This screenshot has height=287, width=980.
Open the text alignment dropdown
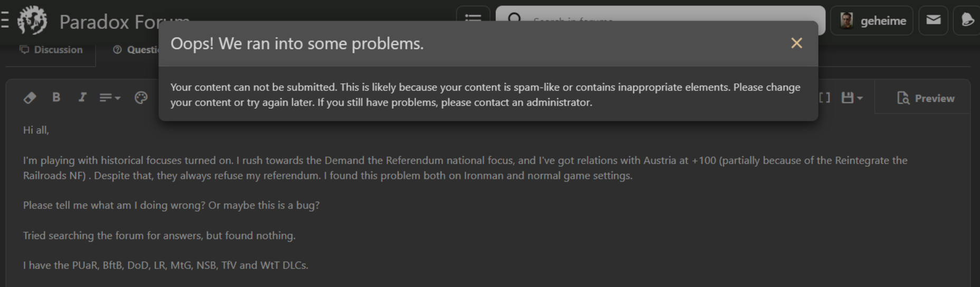pos(110,98)
